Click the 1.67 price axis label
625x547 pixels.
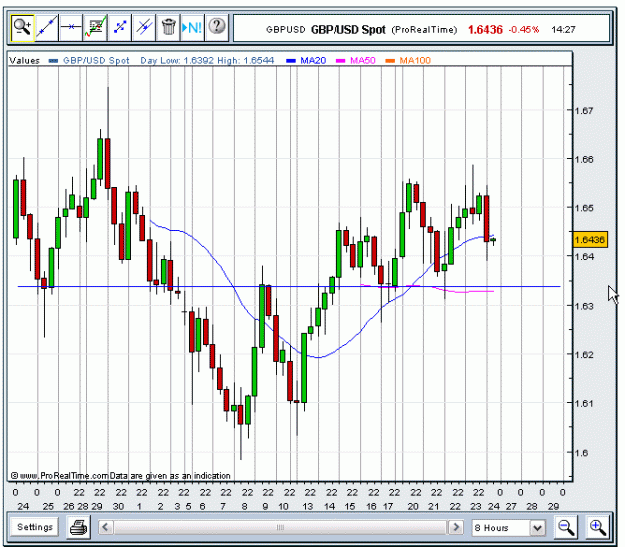[x=584, y=110]
